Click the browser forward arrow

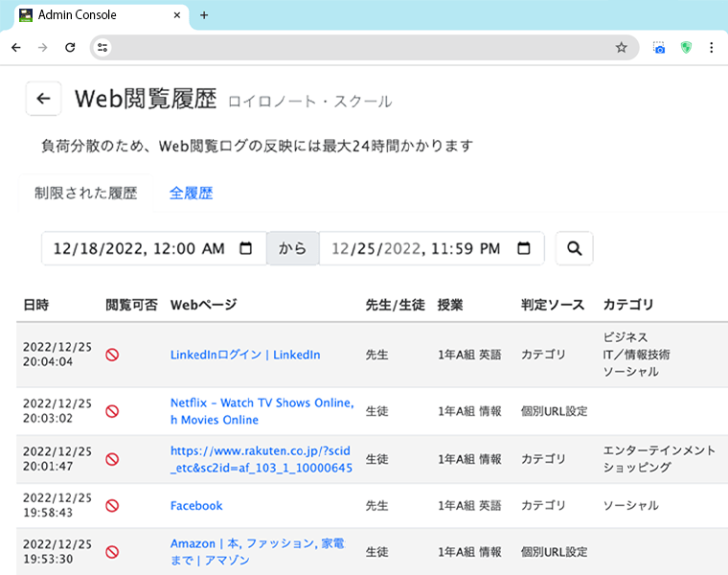[43, 47]
